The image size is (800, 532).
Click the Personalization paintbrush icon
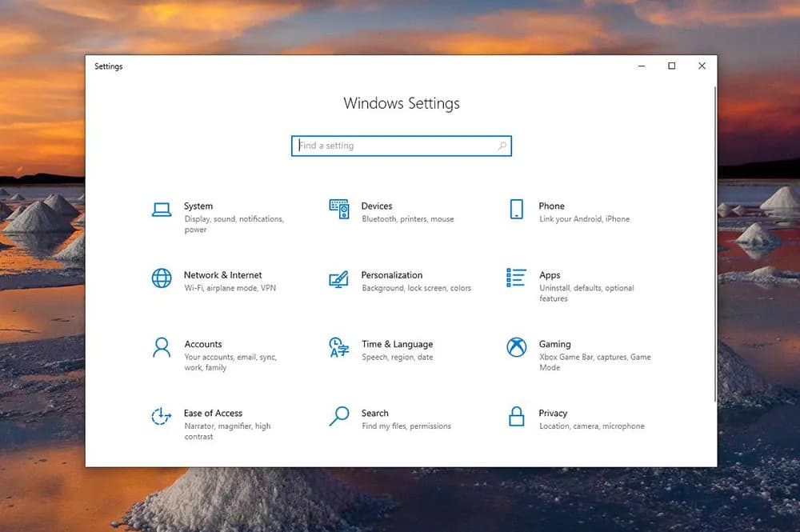click(x=339, y=278)
